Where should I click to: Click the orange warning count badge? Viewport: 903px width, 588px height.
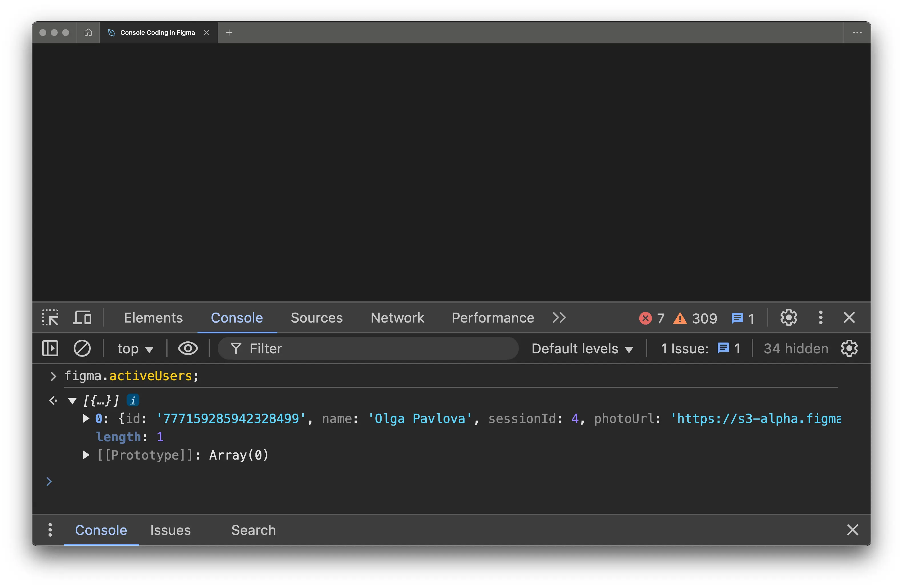pos(695,318)
